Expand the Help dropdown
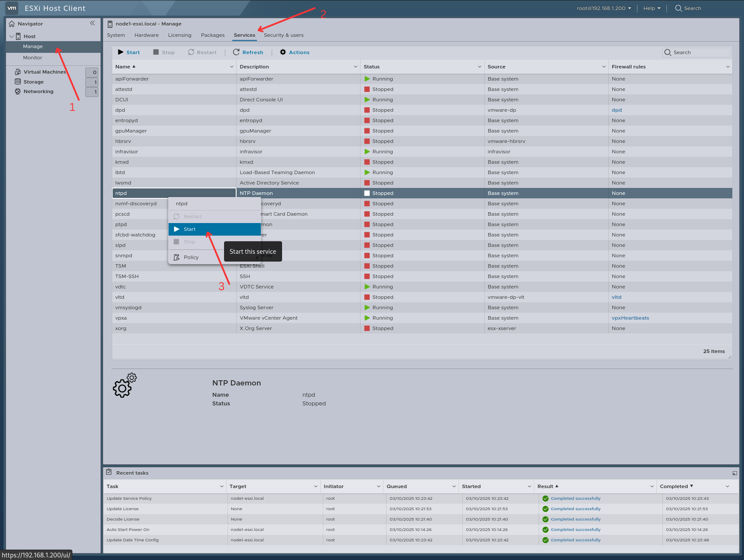 [x=652, y=8]
